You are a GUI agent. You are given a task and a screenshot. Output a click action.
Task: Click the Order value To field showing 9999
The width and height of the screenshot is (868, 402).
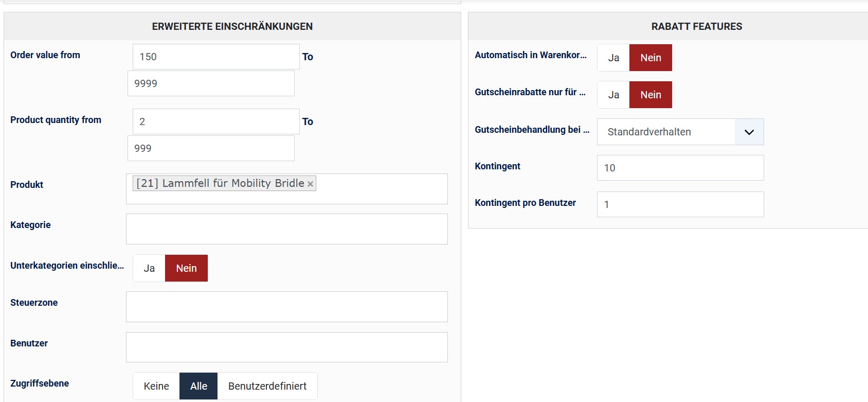tap(211, 83)
